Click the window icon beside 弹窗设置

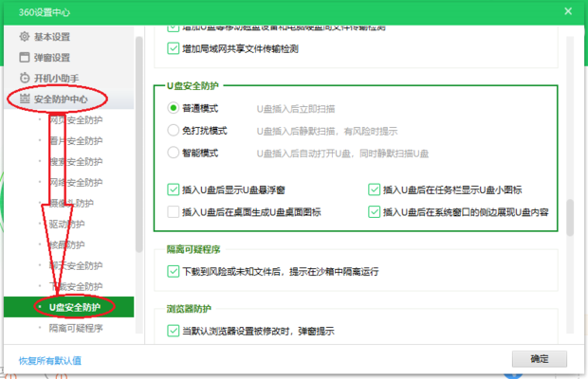(25, 57)
